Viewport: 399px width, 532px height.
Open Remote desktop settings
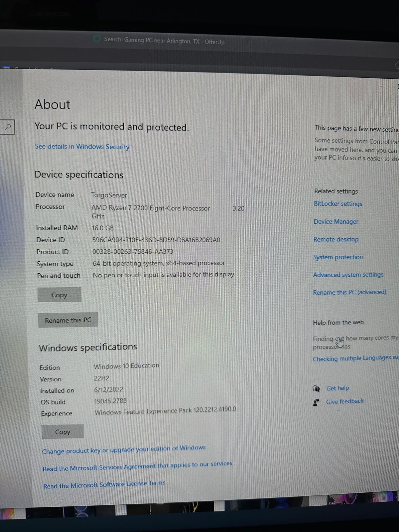[x=336, y=239]
